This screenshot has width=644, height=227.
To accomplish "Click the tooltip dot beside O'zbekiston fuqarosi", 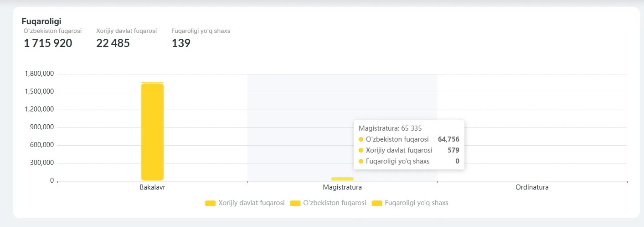I will point(361,139).
